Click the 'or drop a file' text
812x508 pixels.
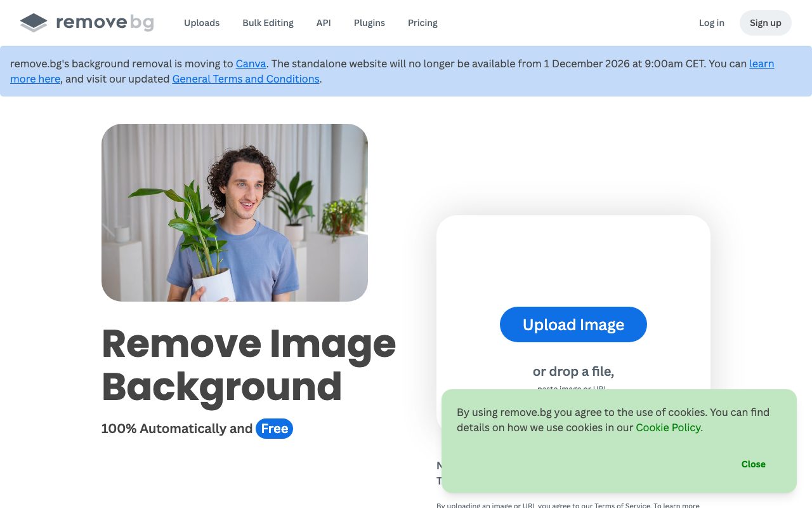click(x=573, y=371)
